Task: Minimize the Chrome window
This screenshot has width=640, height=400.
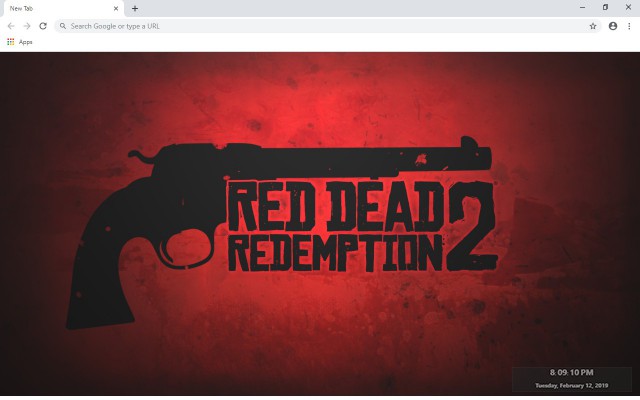Action: tap(582, 7)
